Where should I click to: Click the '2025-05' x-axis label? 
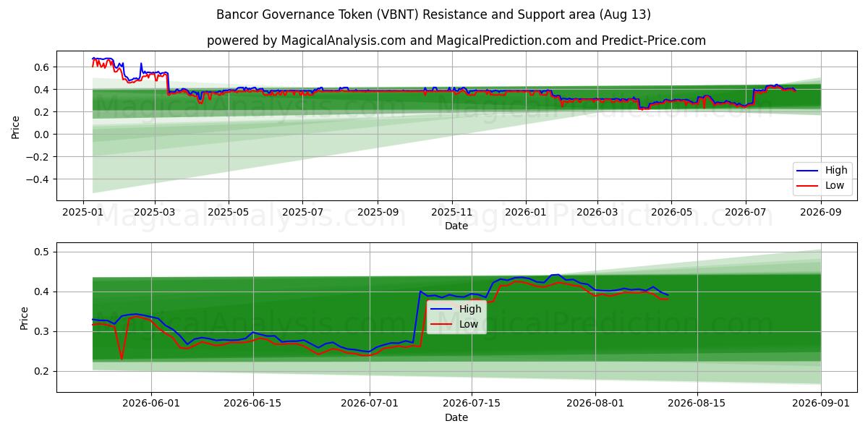pyautogui.click(x=229, y=213)
